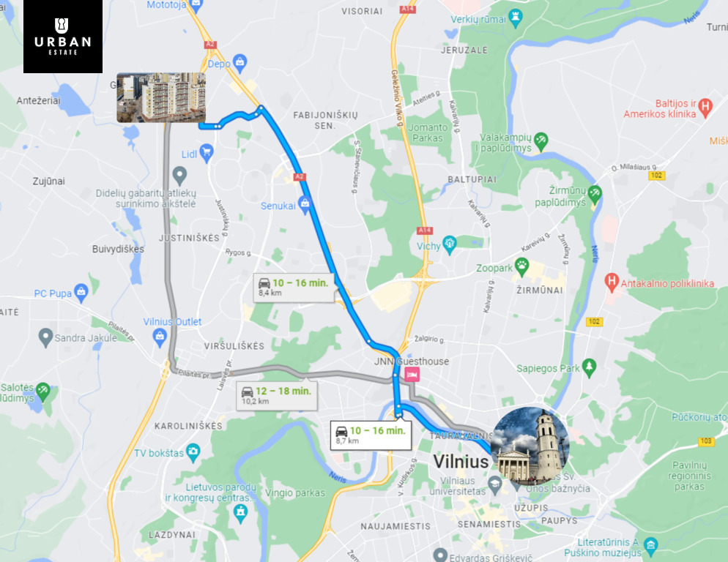728x562 pixels.
Task: Select the TV bokštas camera marker
Action: [x=193, y=452]
